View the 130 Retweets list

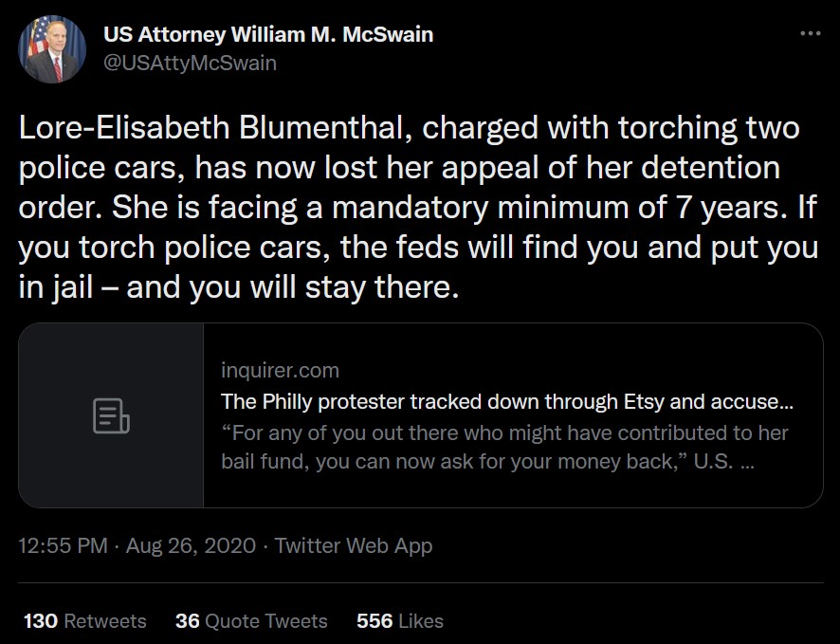pos(85,621)
